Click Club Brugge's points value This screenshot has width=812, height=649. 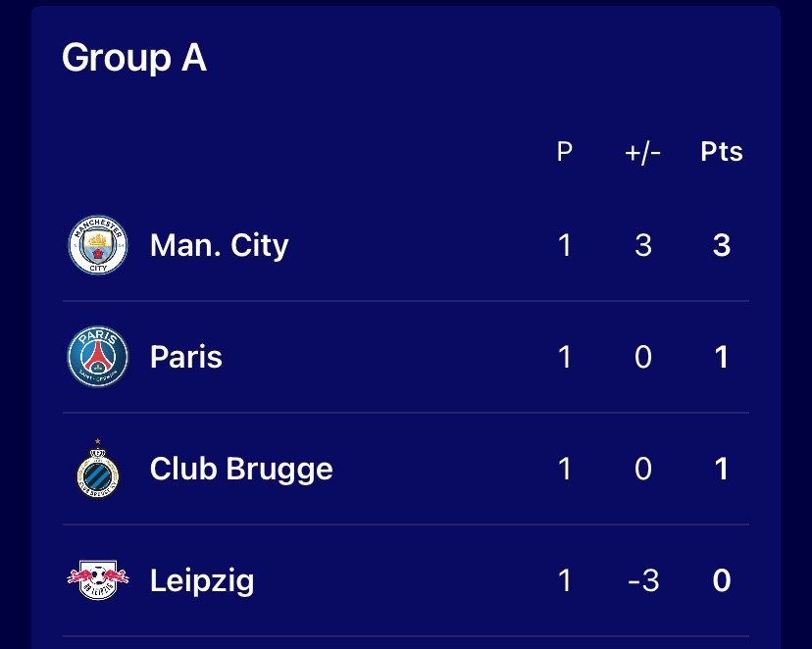(x=722, y=469)
